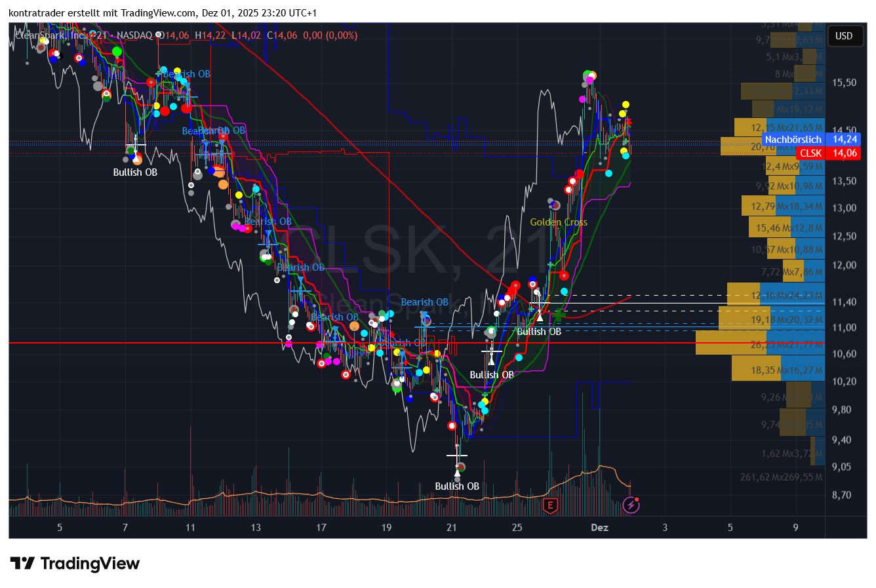Viewport: 876px width, 588px height.
Task: Select the Golden Cross label
Action: [x=559, y=222]
